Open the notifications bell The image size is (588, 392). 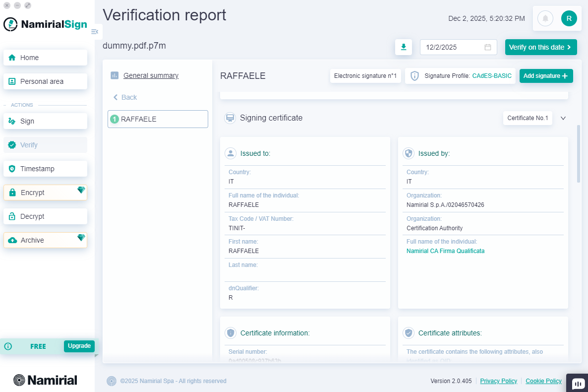point(545,19)
